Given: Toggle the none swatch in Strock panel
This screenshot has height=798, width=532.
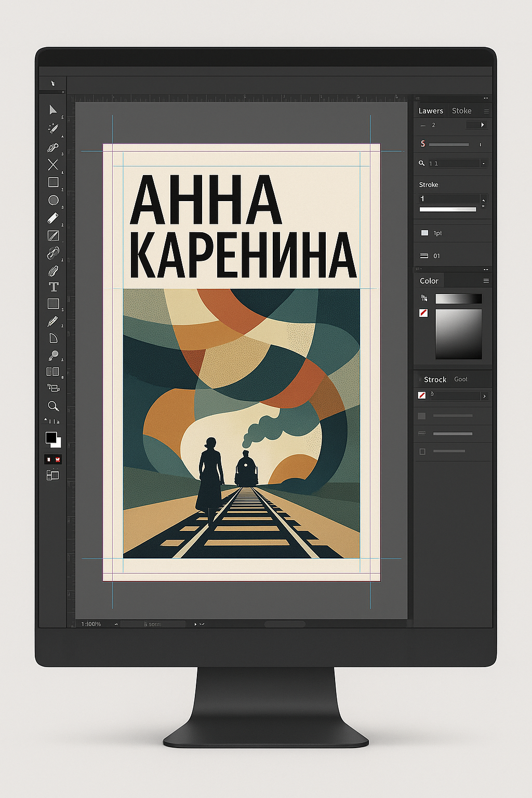Looking at the screenshot, I should [422, 395].
